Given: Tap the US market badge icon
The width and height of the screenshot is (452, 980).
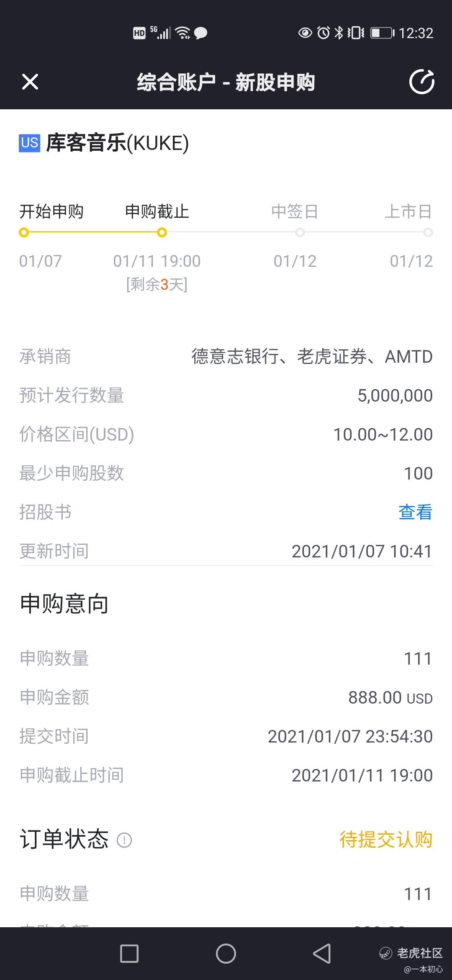Looking at the screenshot, I should tap(30, 143).
